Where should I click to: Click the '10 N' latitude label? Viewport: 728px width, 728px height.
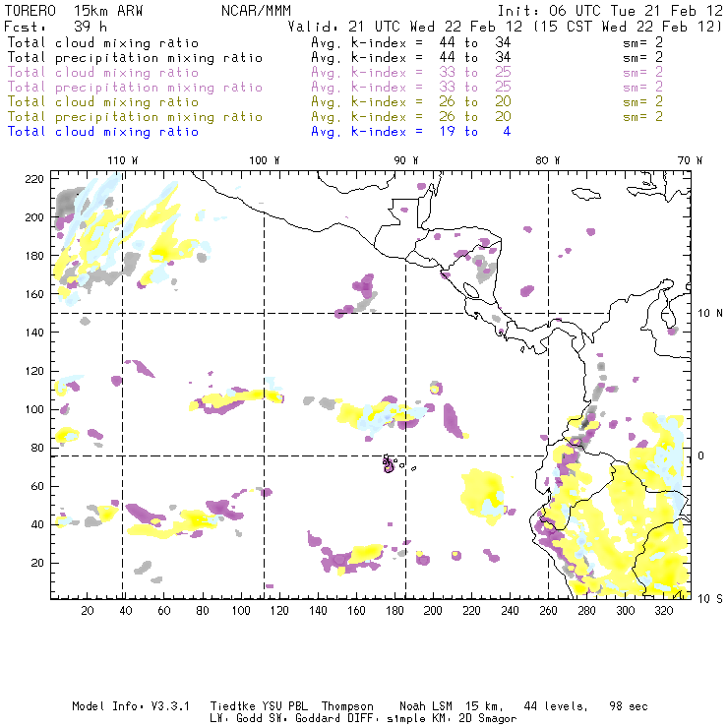pyautogui.click(x=710, y=314)
